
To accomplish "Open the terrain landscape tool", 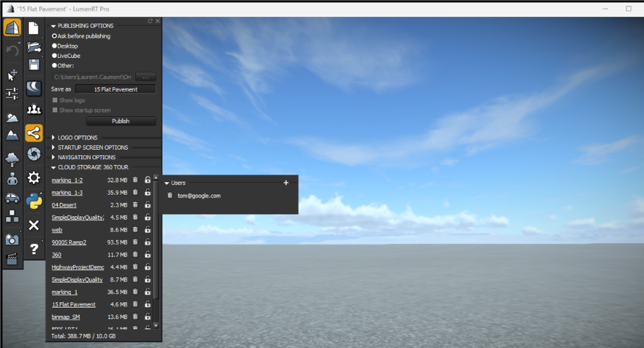I will click(x=12, y=118).
